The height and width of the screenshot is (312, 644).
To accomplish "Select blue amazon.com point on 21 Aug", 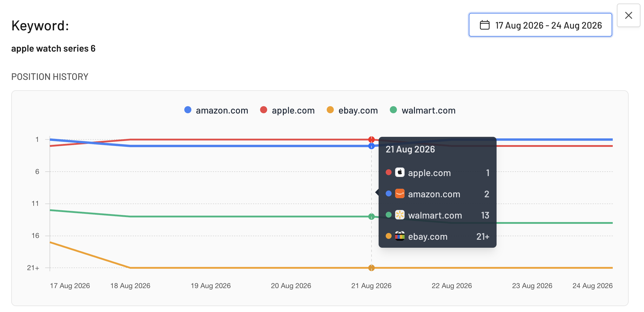I will coord(371,146).
